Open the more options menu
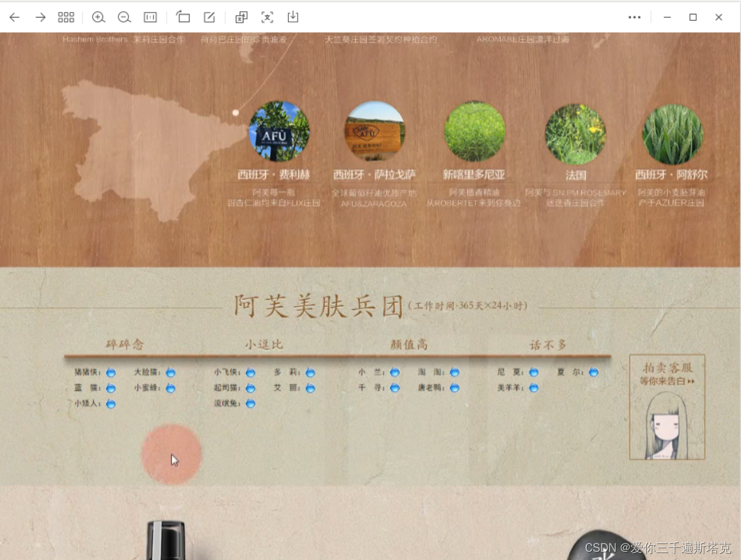 (x=634, y=18)
